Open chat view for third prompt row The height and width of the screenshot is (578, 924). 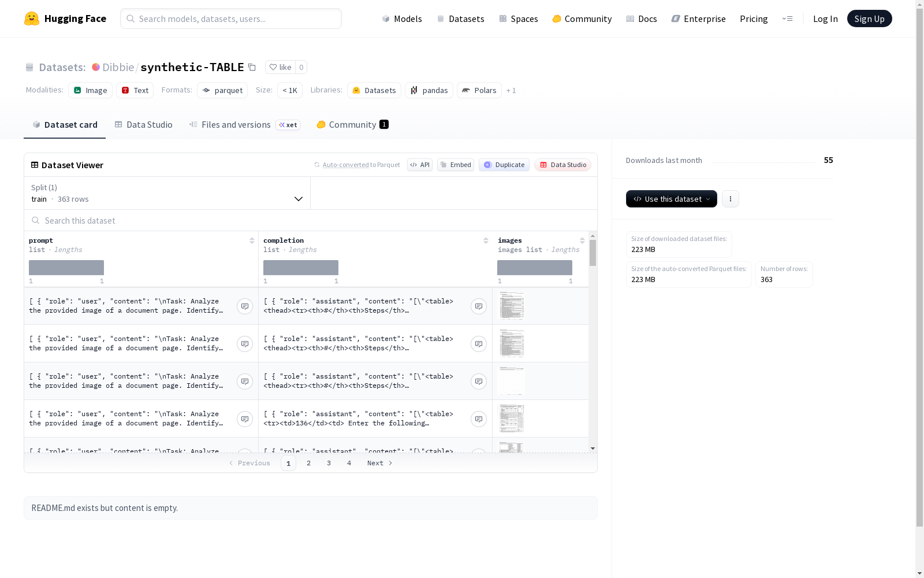[245, 381]
